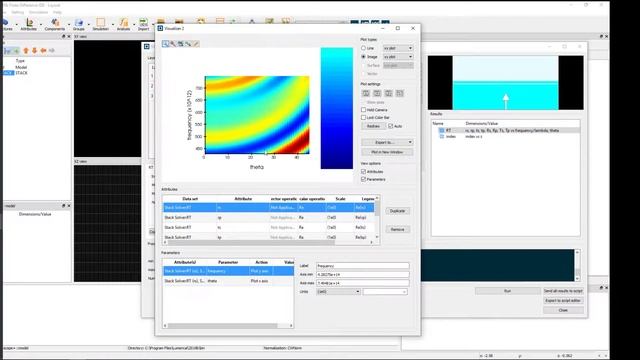This screenshot has height=360, width=640.
Task: Open the Attributes toolbar icon
Action: pyautogui.click(x=29, y=24)
